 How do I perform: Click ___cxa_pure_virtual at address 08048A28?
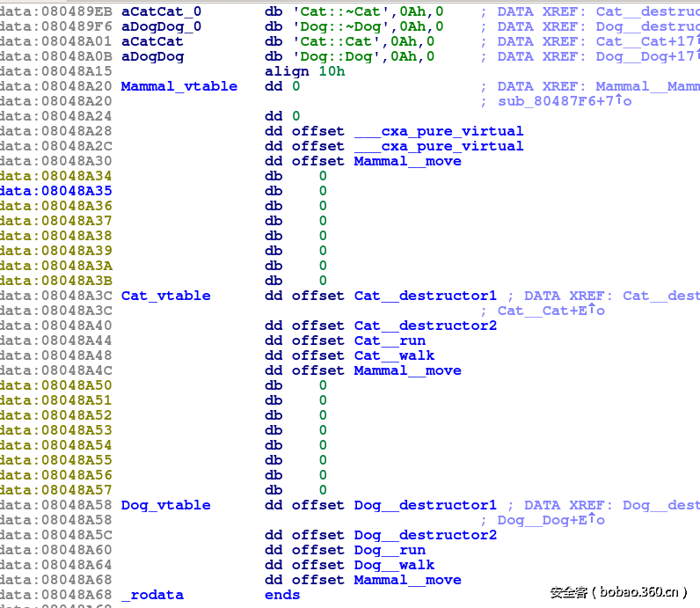point(438,131)
